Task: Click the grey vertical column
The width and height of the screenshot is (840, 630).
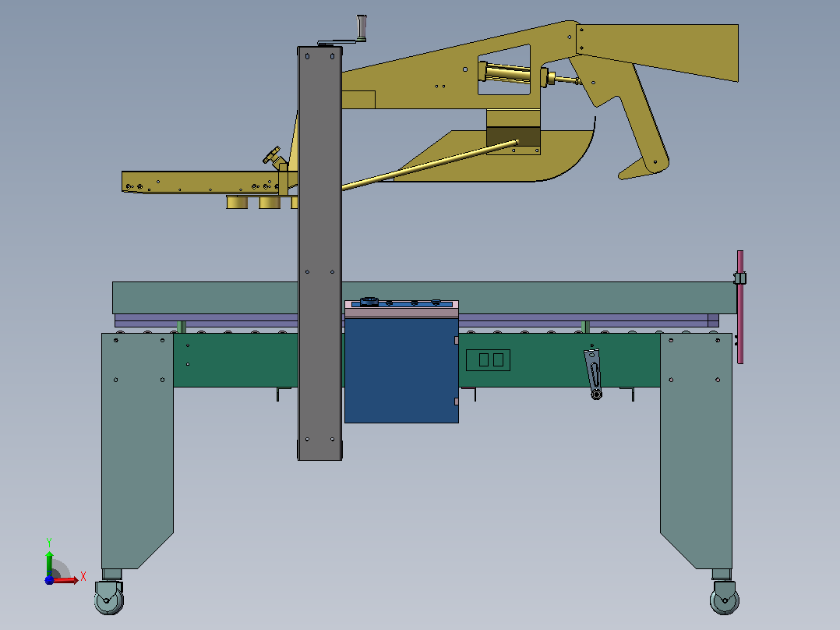Action: pyautogui.click(x=319, y=253)
